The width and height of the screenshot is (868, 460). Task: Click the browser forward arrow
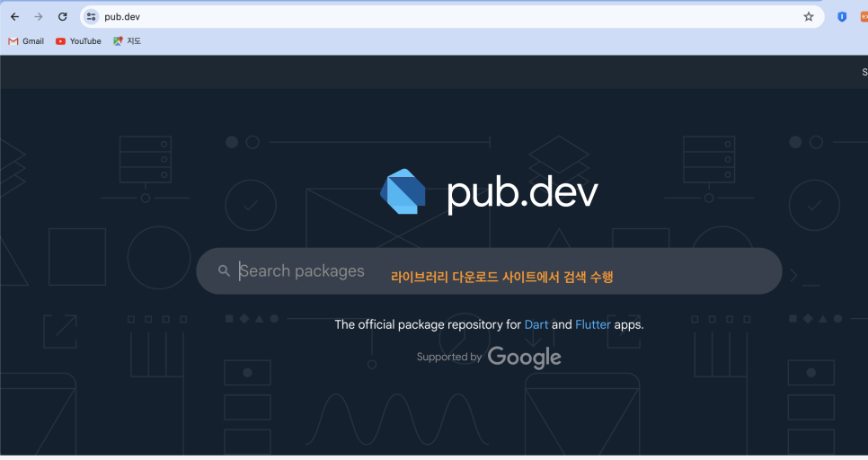coord(39,16)
